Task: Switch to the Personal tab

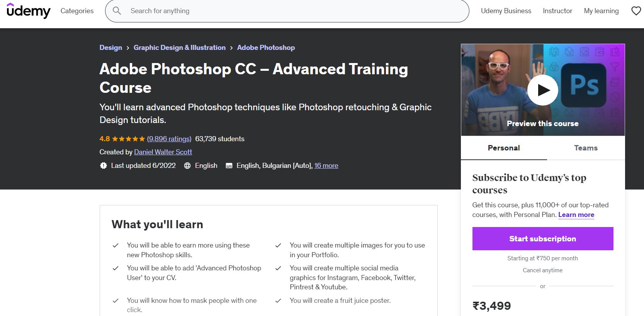Action: coord(504,148)
